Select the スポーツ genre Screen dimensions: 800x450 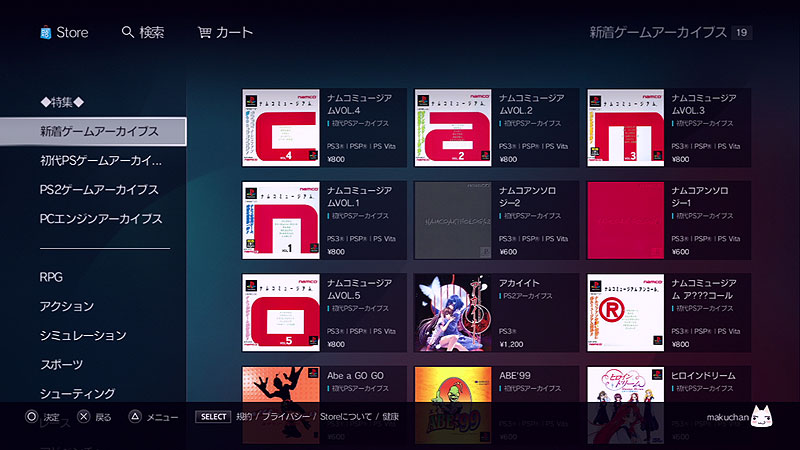click(x=61, y=364)
